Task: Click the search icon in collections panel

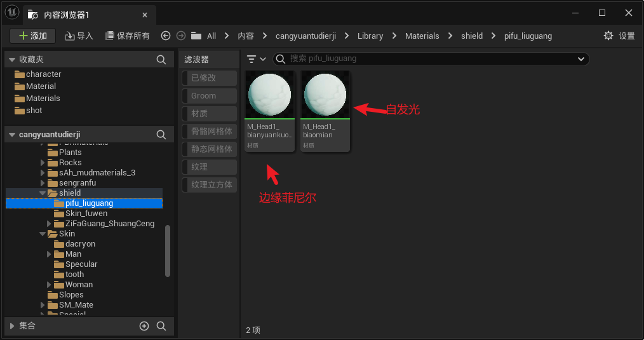Action: (161, 326)
